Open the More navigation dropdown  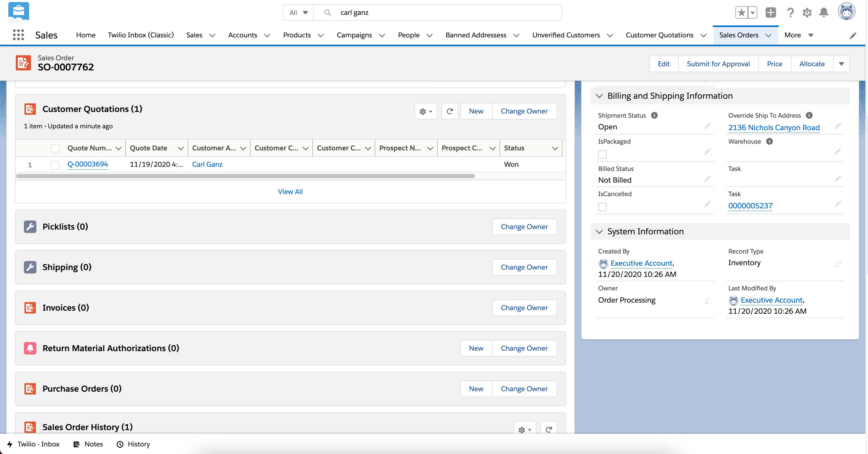coord(799,35)
